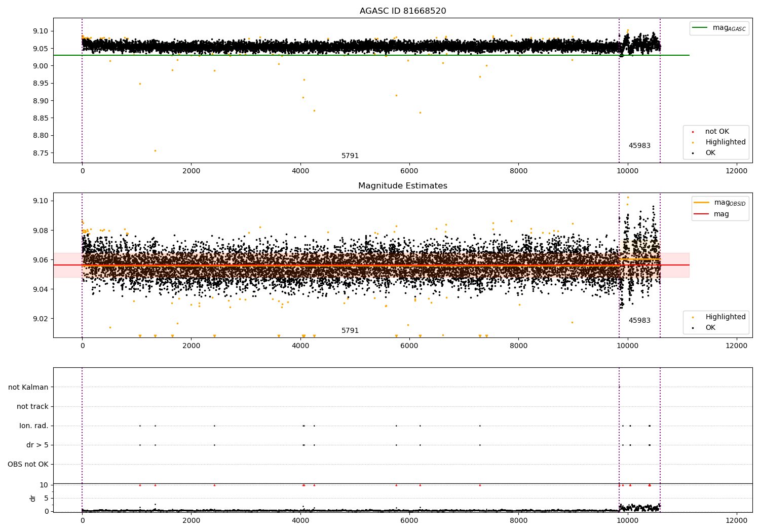Click '12000' x-axis tick under AGASC ID plot
Screen dimensions: 760x532
tap(737, 171)
